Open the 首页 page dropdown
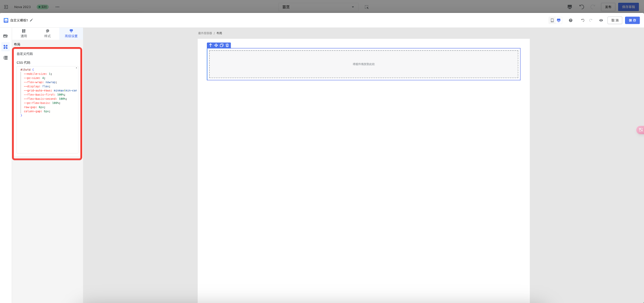 (x=318, y=7)
